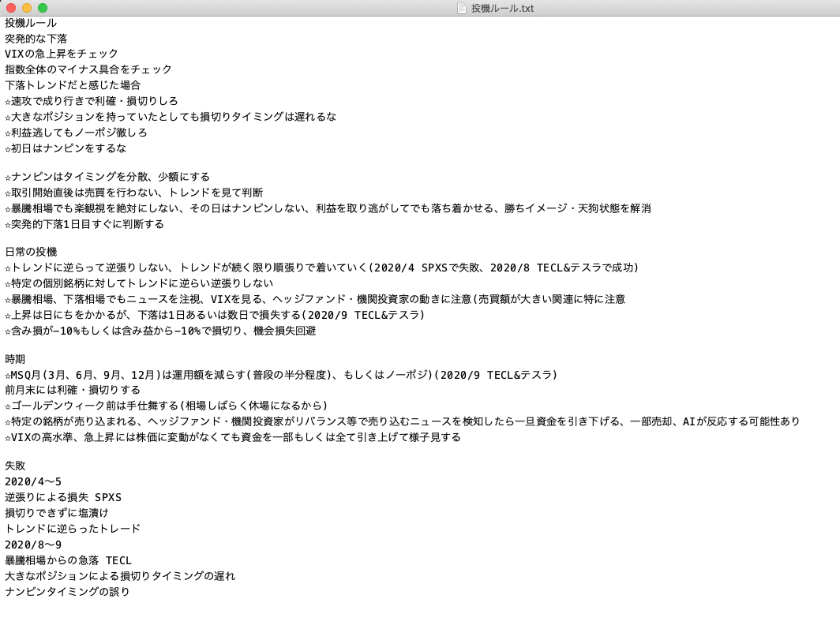This screenshot has width=840, height=625.
Task: Click the line starting 暴騰相場でも楽観視を絶対にしない
Action: click(328, 208)
